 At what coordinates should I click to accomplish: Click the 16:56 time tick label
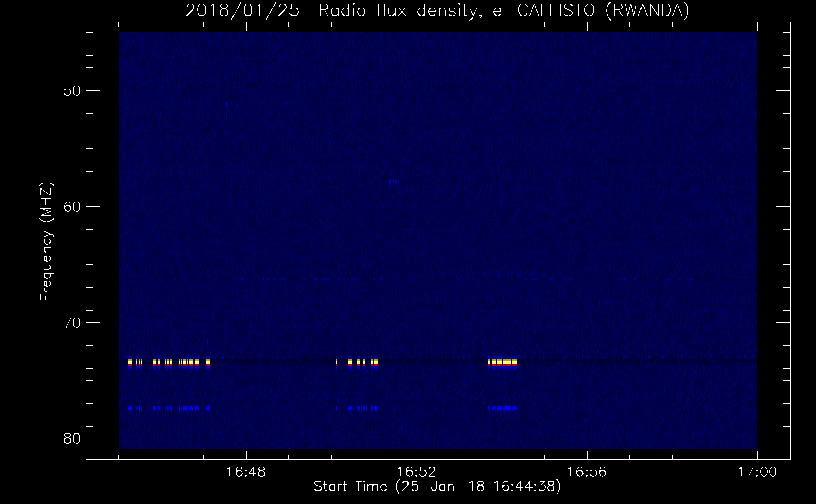coord(587,472)
